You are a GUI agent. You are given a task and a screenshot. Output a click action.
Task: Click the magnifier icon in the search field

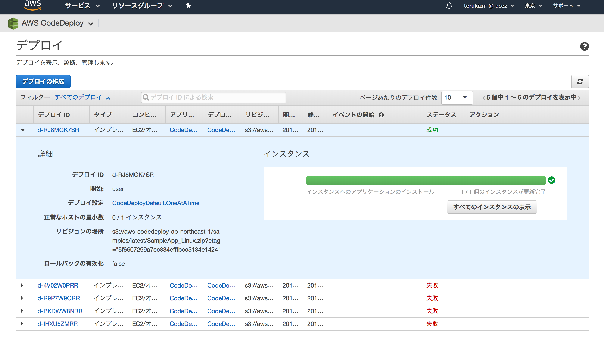(146, 97)
